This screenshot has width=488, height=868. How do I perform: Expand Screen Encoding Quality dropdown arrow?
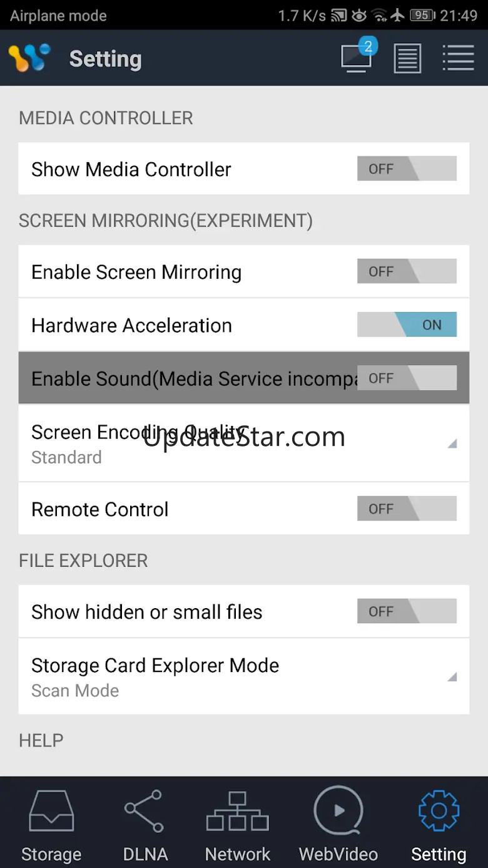tap(452, 444)
